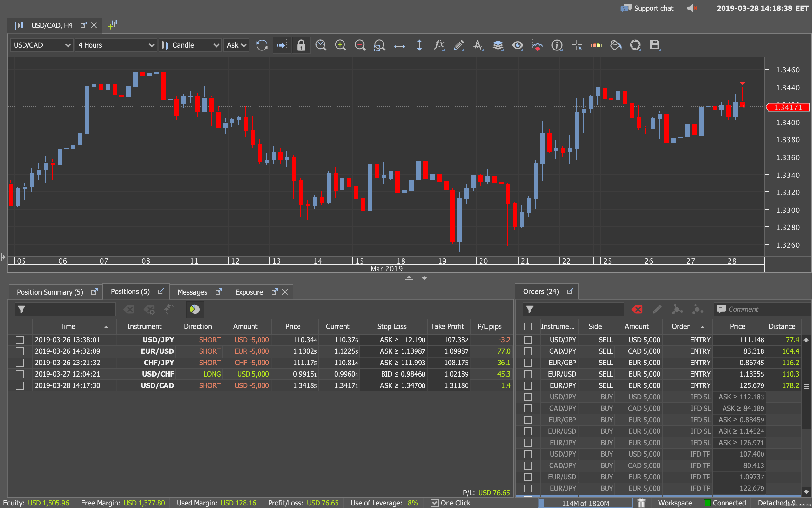
Task: Click the zoom in magnifier icon
Action: (x=340, y=45)
